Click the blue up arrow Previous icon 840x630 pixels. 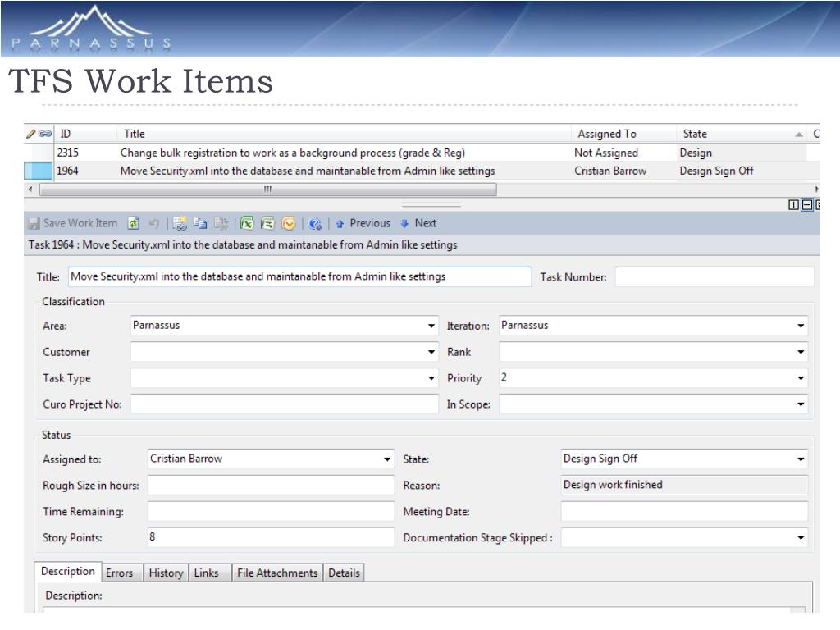coord(340,224)
